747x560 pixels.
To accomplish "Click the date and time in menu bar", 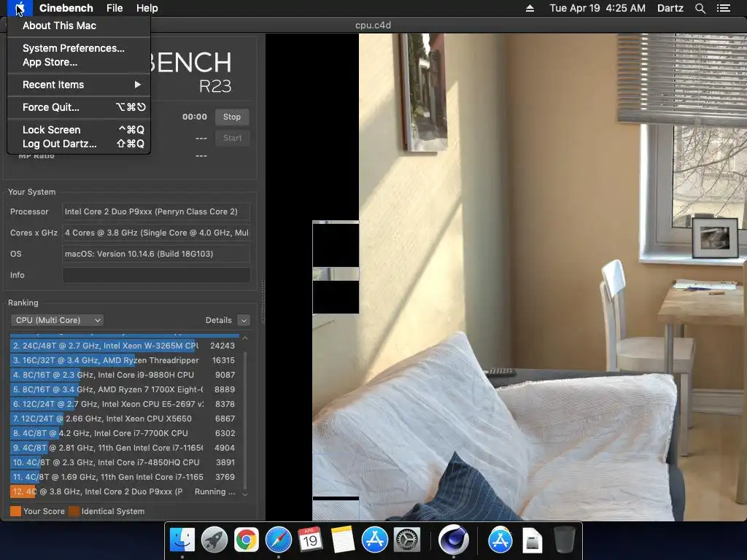I will (x=597, y=8).
